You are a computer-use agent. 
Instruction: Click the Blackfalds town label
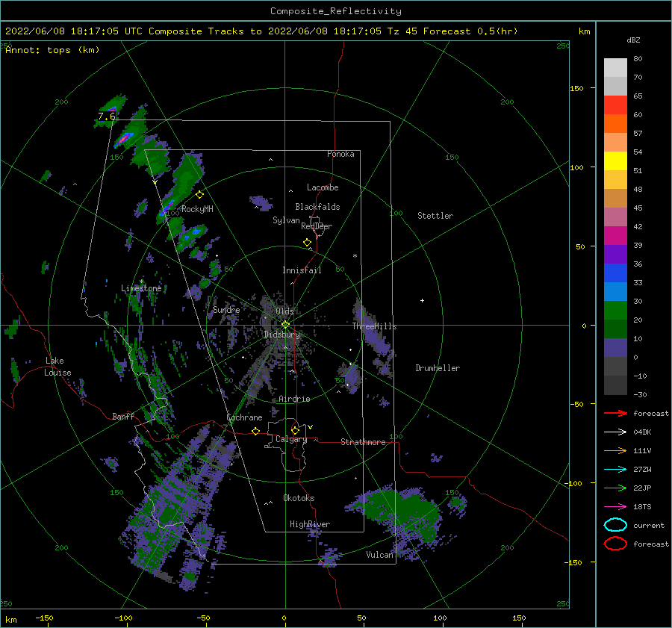(317, 207)
